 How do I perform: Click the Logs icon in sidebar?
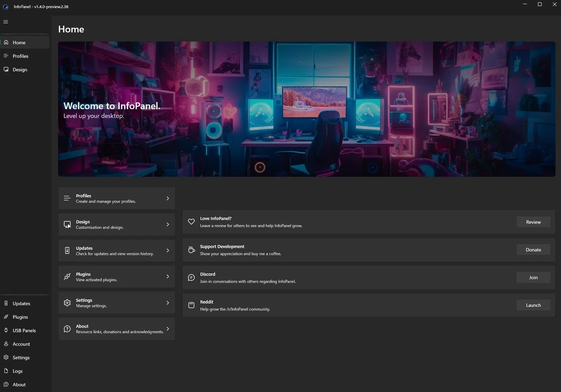(x=6, y=371)
